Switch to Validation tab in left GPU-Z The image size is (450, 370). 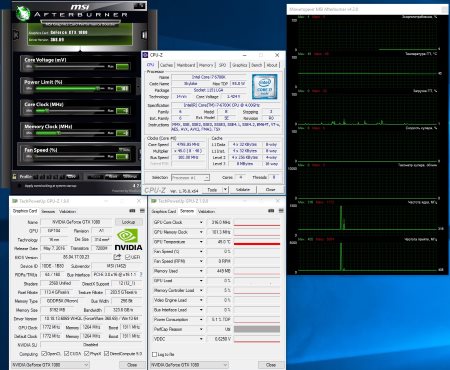pos(67,211)
